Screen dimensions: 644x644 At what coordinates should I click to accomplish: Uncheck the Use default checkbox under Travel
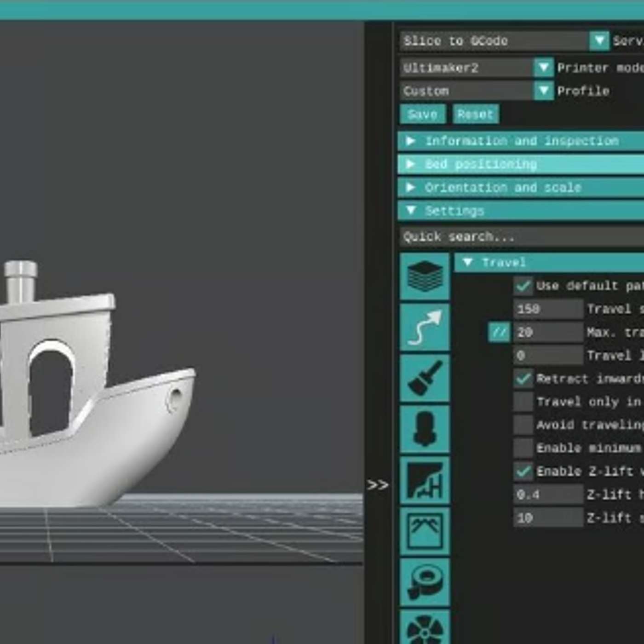[523, 286]
